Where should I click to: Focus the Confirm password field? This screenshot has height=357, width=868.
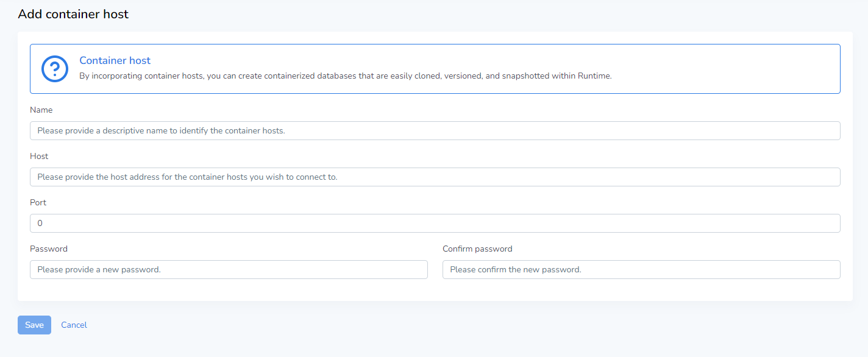641,269
